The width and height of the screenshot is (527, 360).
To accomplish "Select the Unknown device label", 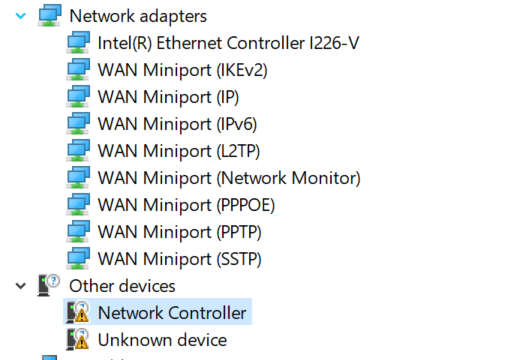I will point(162,340).
